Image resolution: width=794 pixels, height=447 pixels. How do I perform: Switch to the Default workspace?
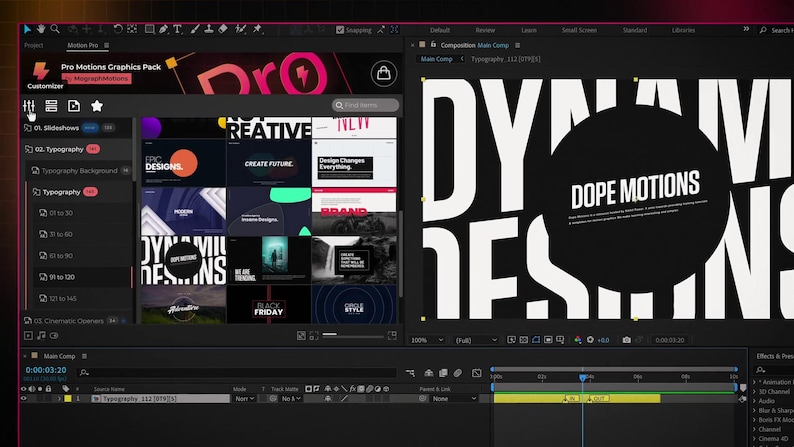coord(440,30)
